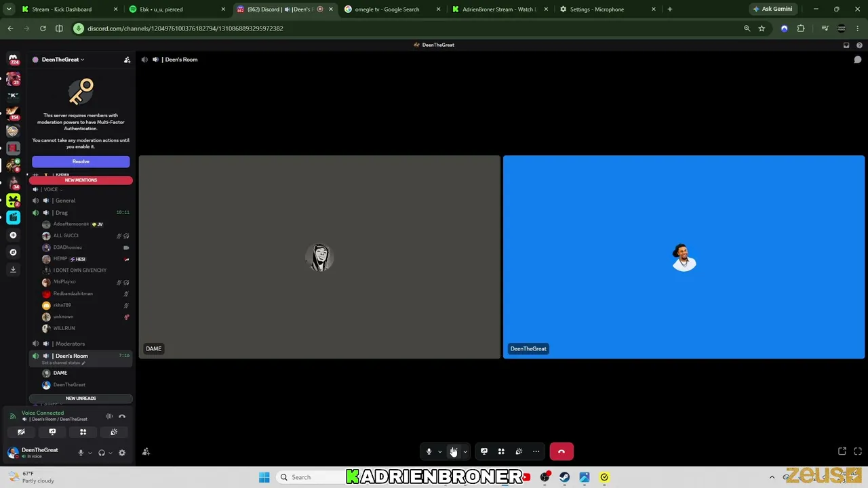Open input device arrow in user panel

(x=90, y=453)
